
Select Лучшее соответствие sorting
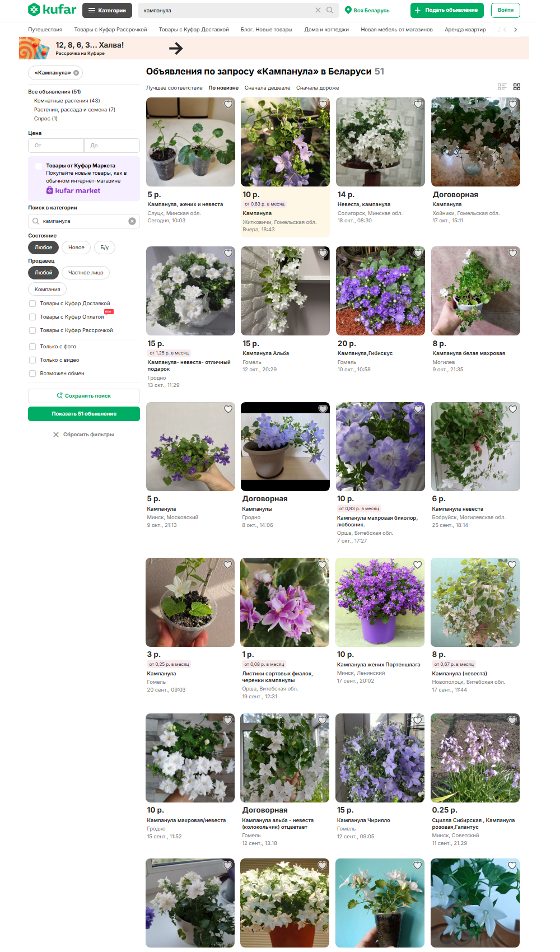point(174,88)
